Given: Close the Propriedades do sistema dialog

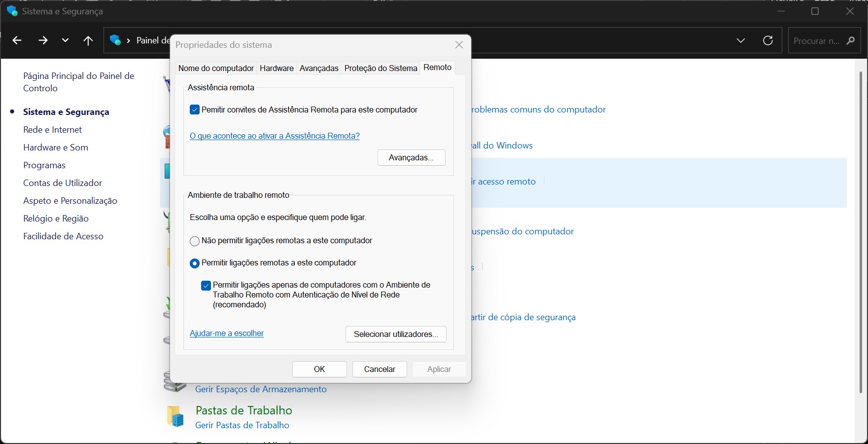Looking at the screenshot, I should [x=459, y=45].
